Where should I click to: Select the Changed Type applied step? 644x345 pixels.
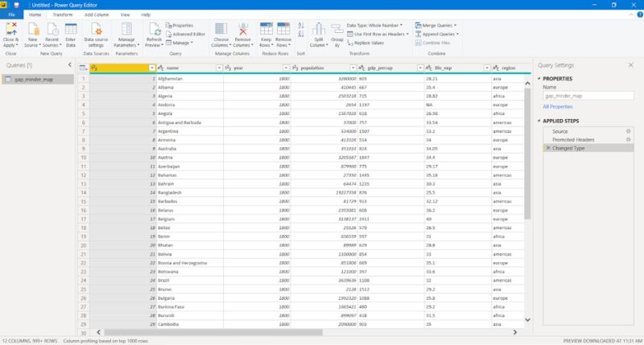[588, 148]
